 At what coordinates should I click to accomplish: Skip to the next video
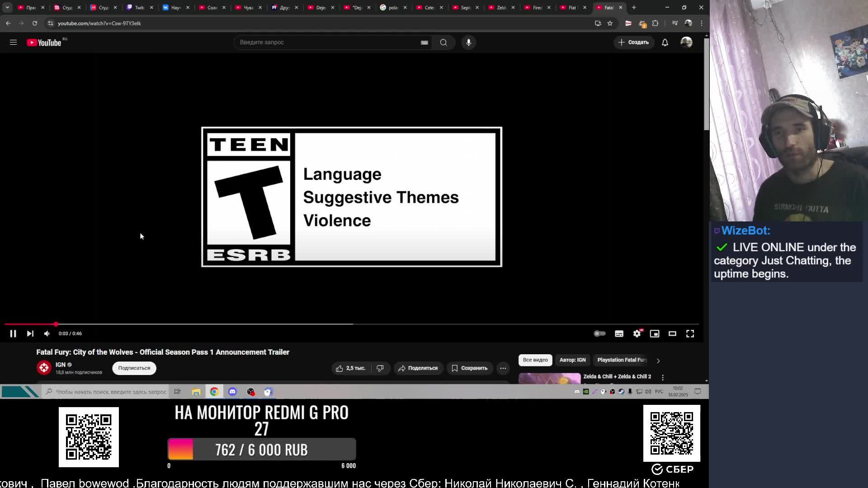click(30, 333)
